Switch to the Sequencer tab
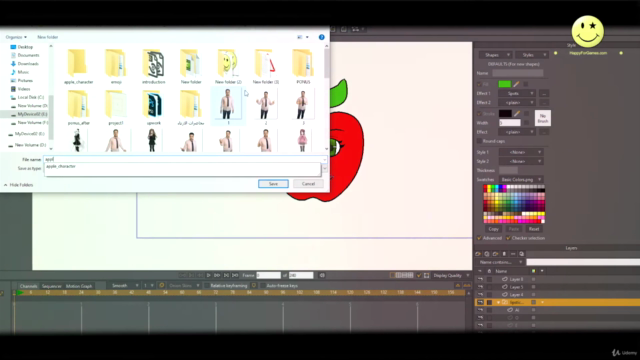This screenshot has width=640, height=360. coord(51,286)
